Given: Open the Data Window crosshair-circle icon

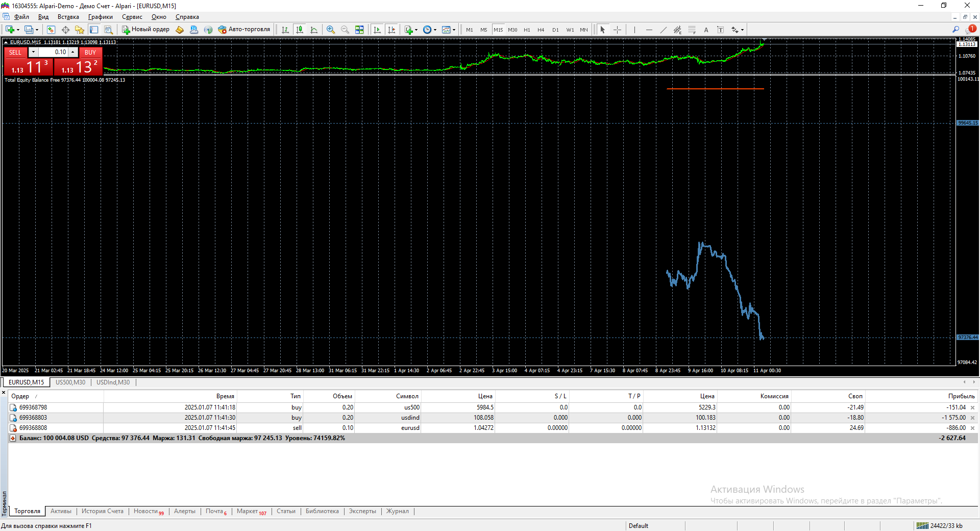Looking at the screenshot, I should tap(65, 30).
